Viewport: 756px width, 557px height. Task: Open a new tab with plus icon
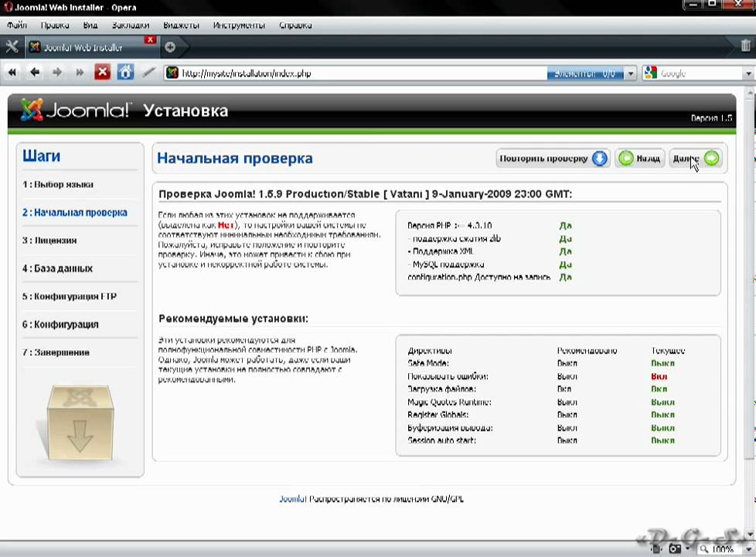170,47
